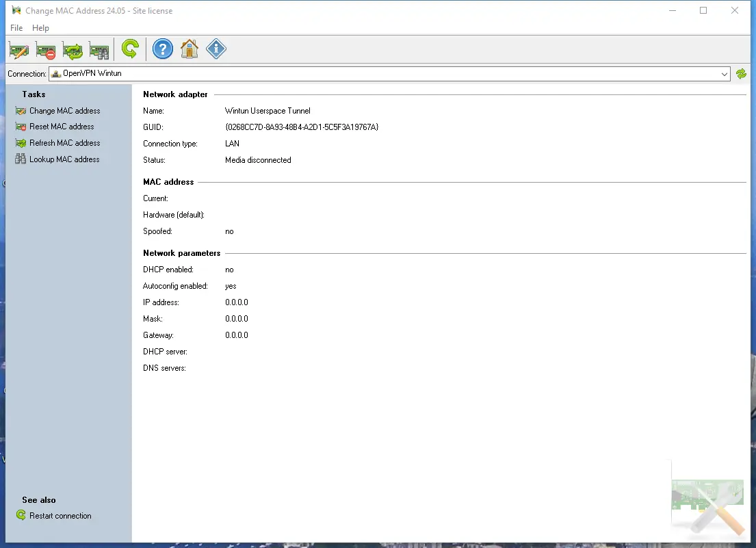
Task: Click Connection type value 'LAN'
Action: coord(232,144)
